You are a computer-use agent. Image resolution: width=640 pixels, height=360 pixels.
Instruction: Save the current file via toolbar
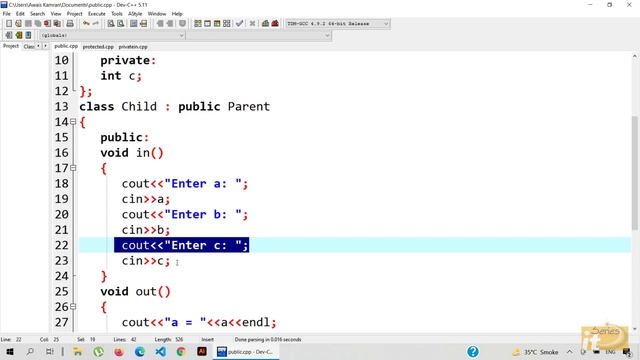(28, 24)
